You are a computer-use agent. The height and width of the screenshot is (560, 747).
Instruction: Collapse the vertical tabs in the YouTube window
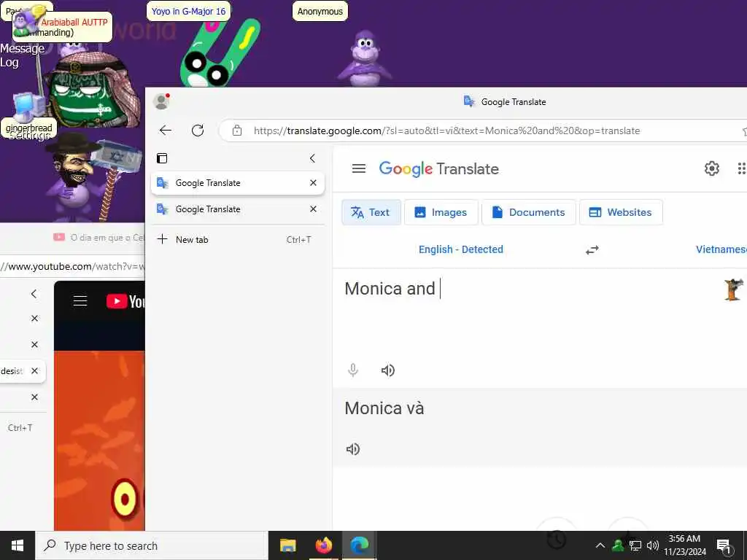point(34,294)
